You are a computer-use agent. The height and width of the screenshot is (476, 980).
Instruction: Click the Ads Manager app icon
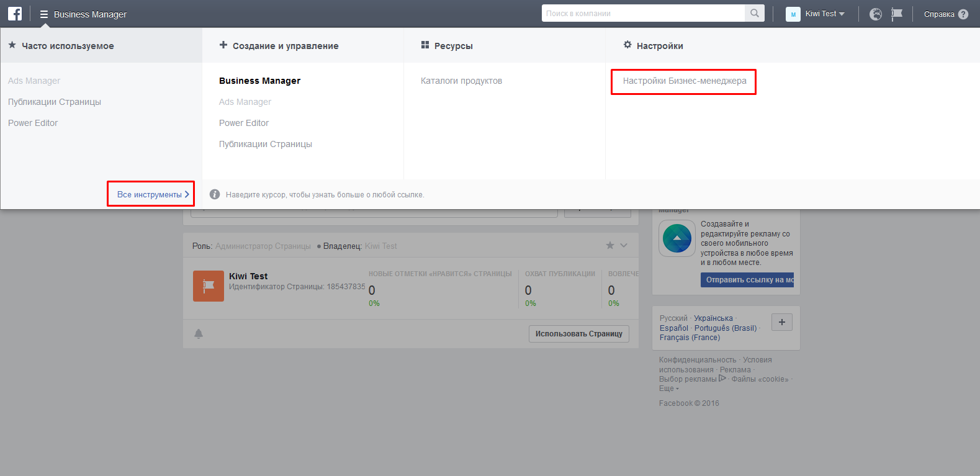pos(677,238)
